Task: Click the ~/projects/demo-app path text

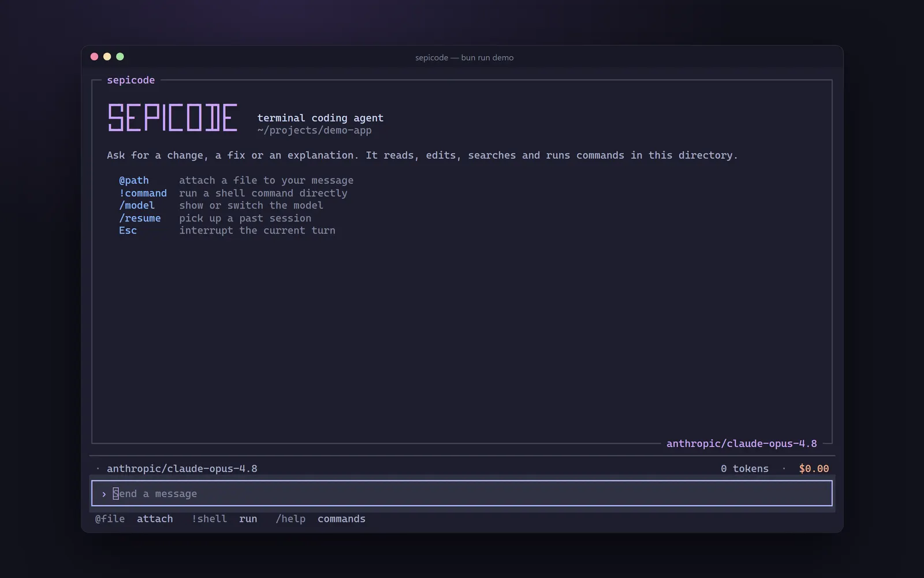Action: tap(315, 130)
